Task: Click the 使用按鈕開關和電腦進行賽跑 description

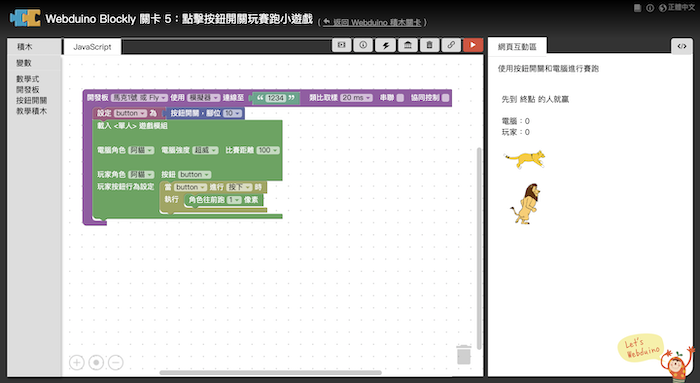Action: click(548, 69)
